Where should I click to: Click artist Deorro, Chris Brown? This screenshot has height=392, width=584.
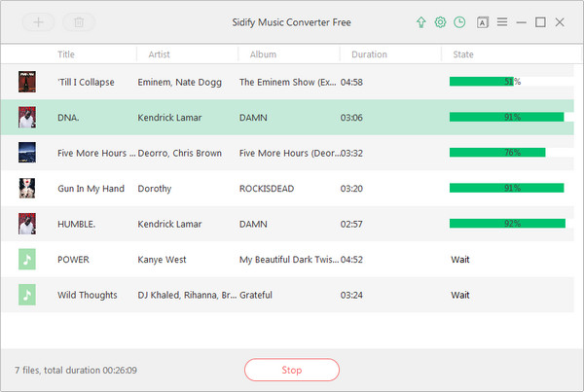[179, 153]
